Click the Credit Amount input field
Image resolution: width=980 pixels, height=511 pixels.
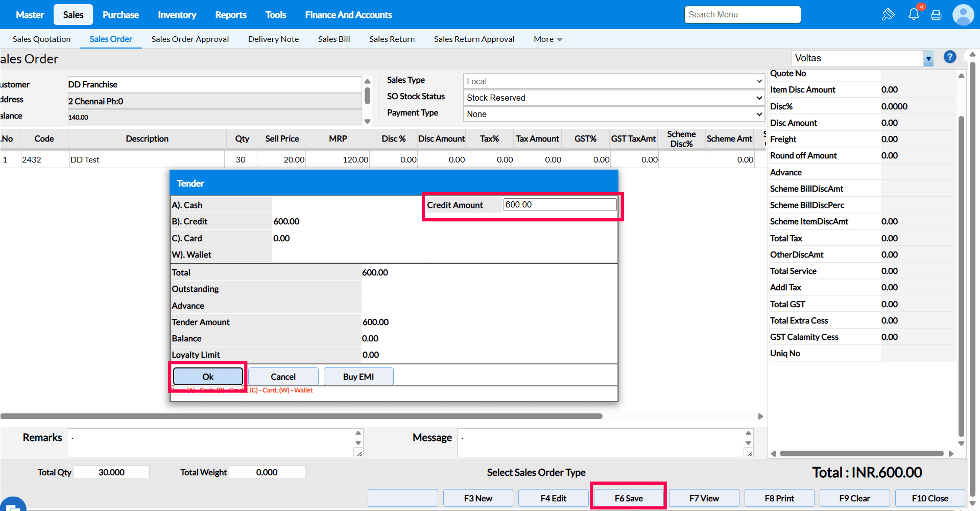point(559,205)
